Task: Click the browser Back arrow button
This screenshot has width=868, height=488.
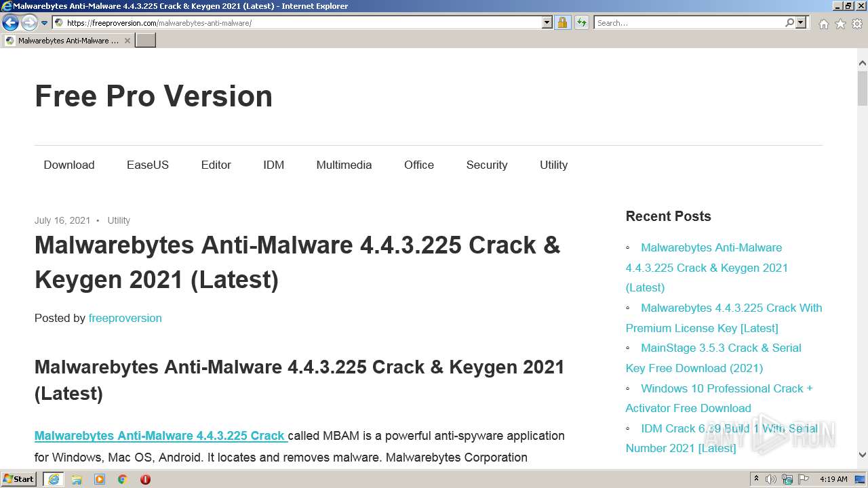Action: 10,23
